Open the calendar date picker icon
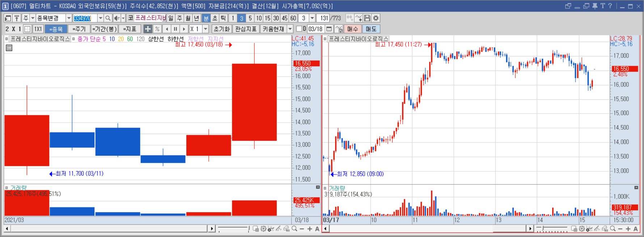This screenshot has width=644, height=237. point(329,29)
